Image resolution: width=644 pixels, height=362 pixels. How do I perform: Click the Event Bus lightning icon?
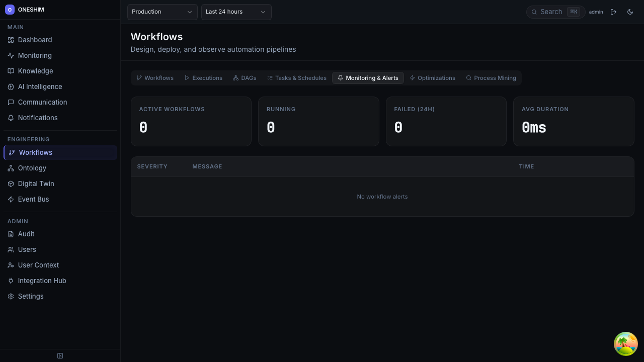pos(11,199)
